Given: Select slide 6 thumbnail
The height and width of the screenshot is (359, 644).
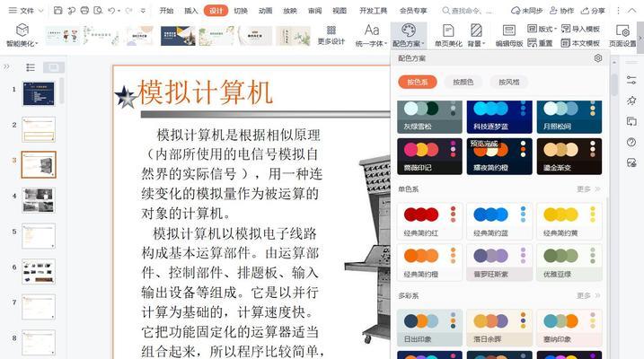Looking at the screenshot, I should (39, 271).
